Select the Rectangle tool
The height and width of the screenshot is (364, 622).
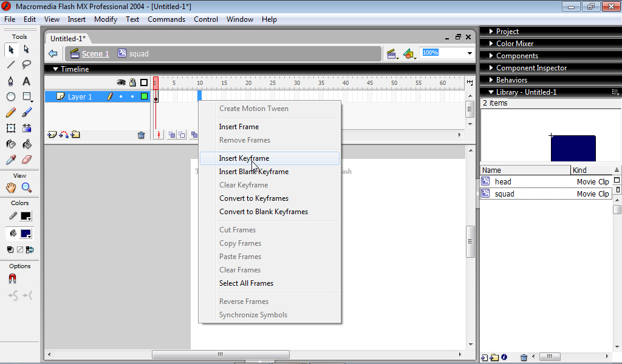27,96
